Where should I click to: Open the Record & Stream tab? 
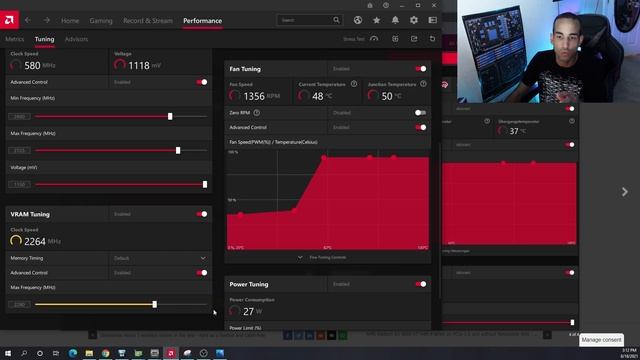click(x=148, y=20)
